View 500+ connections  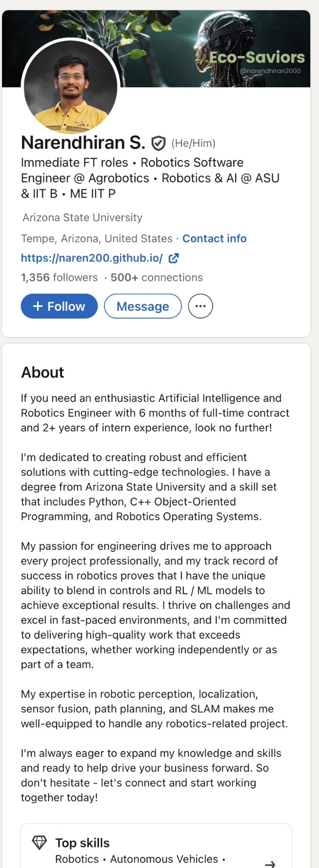click(x=157, y=278)
